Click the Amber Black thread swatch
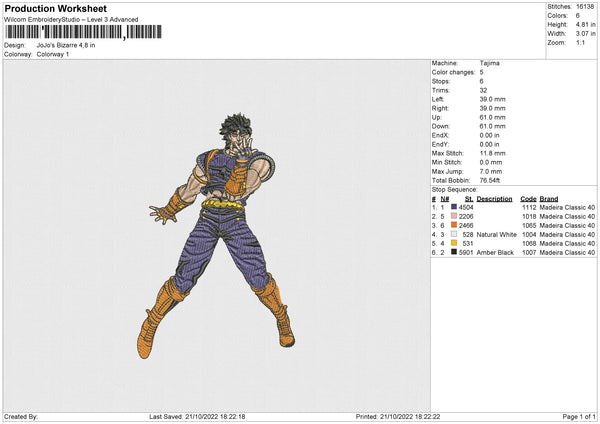Screen dimensions: 600x424 point(454,252)
